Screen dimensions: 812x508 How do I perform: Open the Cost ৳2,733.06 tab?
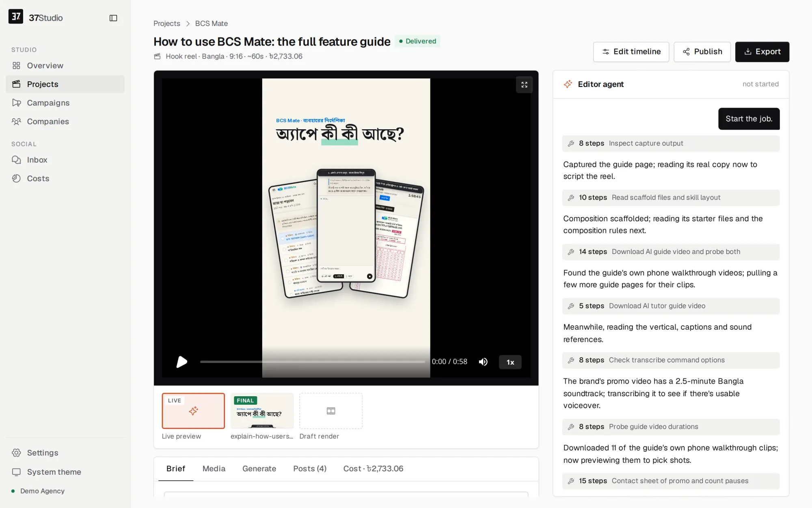coord(373,469)
